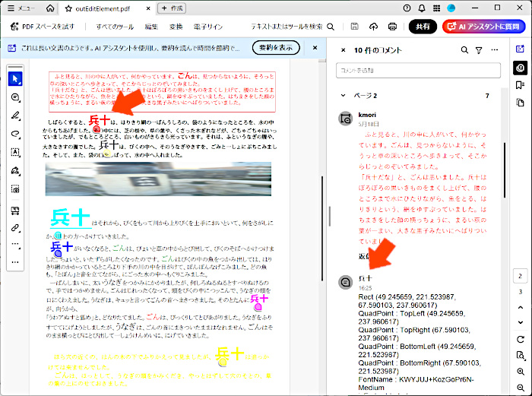Click the red sticky note annotation marker

click(x=97, y=129)
